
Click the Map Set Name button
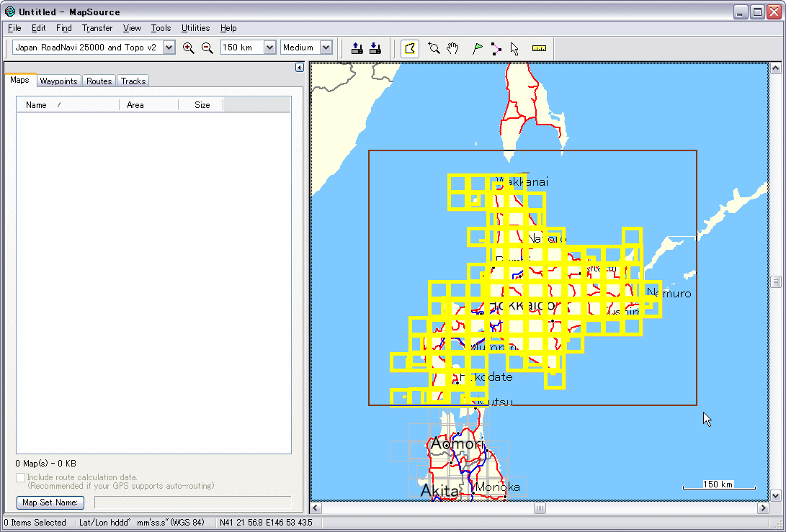(50, 502)
